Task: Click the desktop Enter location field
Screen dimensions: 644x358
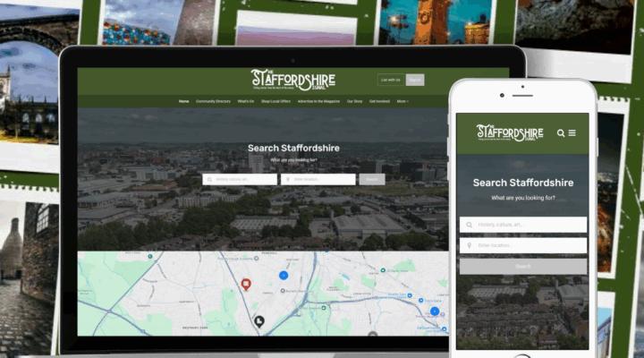Action: point(318,179)
